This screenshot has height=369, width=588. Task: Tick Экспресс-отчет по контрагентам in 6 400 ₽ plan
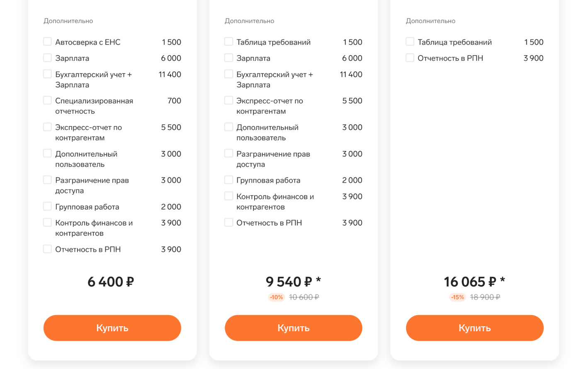48,127
